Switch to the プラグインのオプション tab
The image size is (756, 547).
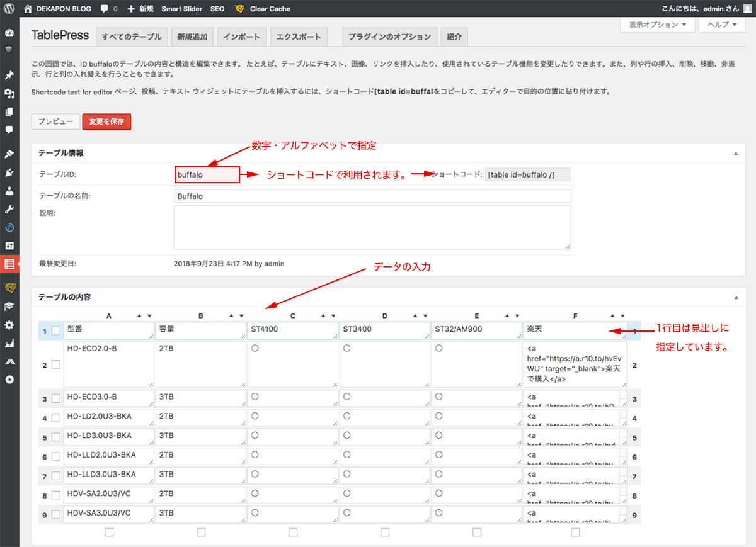(390, 37)
